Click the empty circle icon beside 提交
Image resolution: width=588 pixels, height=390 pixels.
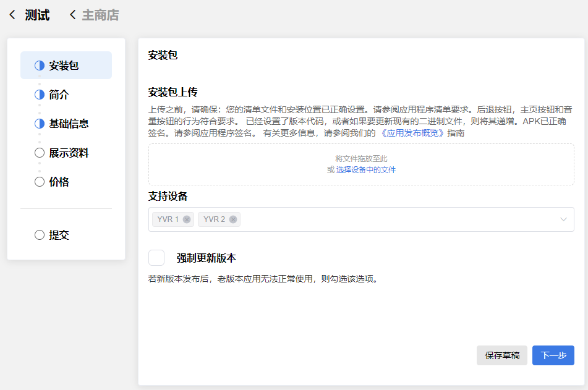pos(40,235)
